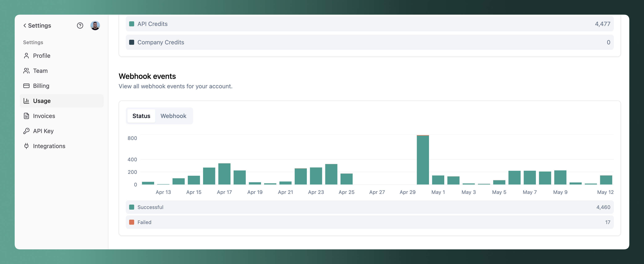This screenshot has height=264, width=644.
Task: Switch to the Webhook tab
Action: point(174,116)
